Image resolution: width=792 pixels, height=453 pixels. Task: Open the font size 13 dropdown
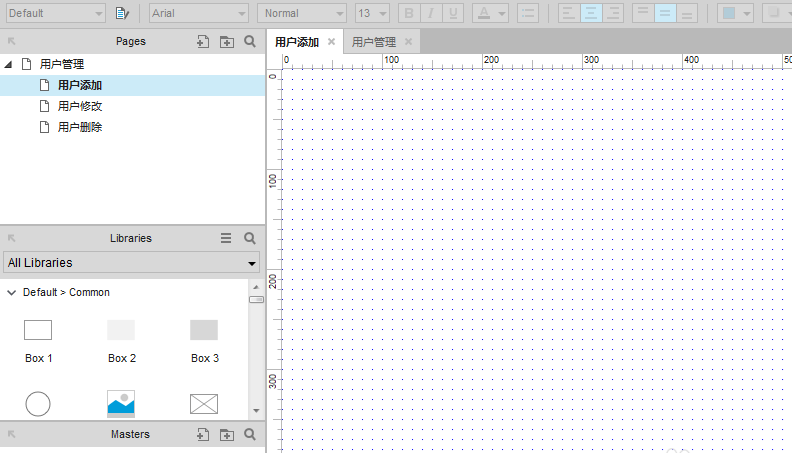(x=372, y=13)
